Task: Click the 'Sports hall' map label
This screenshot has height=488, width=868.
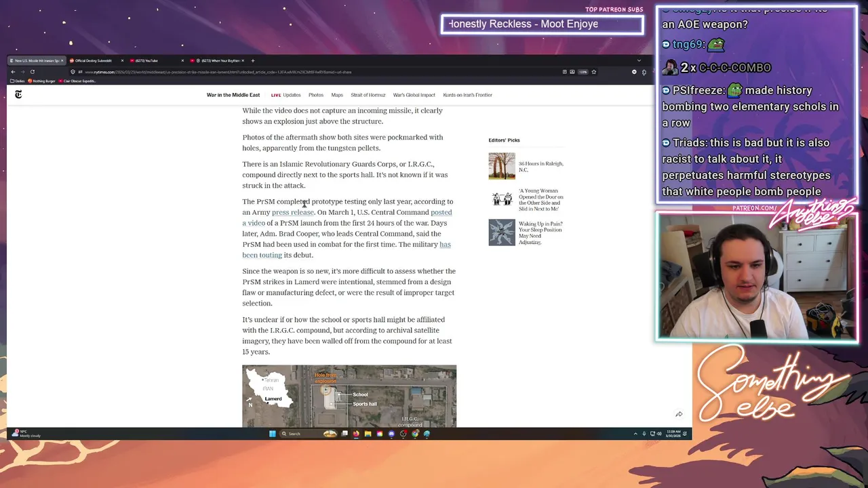Action: click(x=365, y=404)
